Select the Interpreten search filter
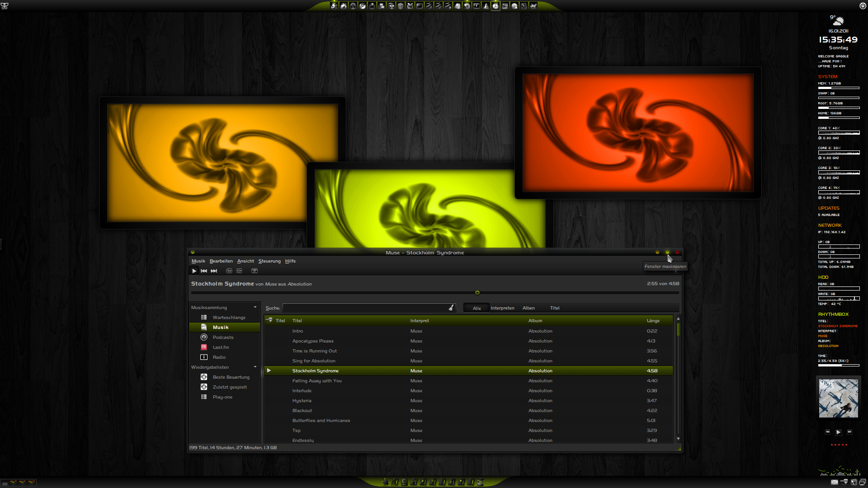Image resolution: width=868 pixels, height=488 pixels. pos(503,308)
